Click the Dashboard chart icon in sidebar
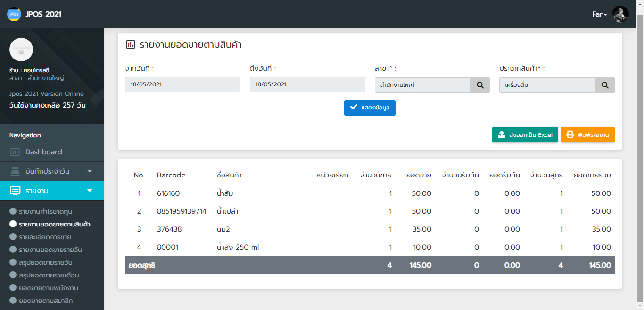The image size is (644, 310). (15, 152)
